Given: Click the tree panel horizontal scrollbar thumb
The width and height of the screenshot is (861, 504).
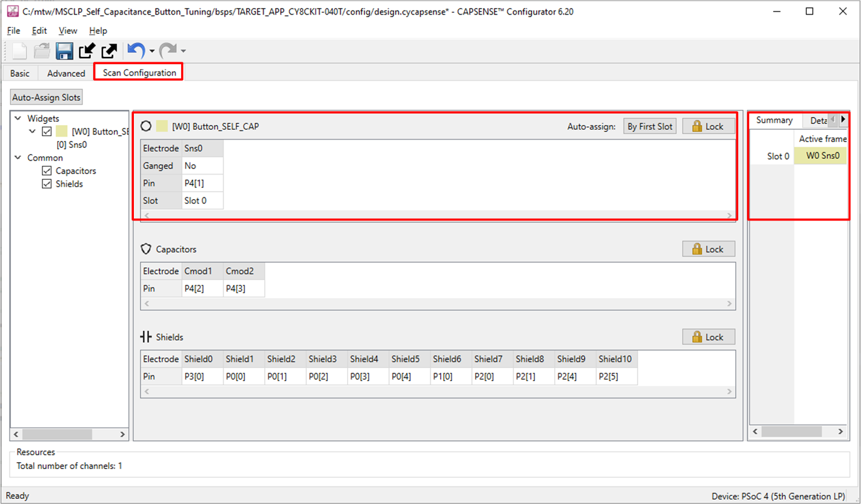Looking at the screenshot, I should (57, 434).
